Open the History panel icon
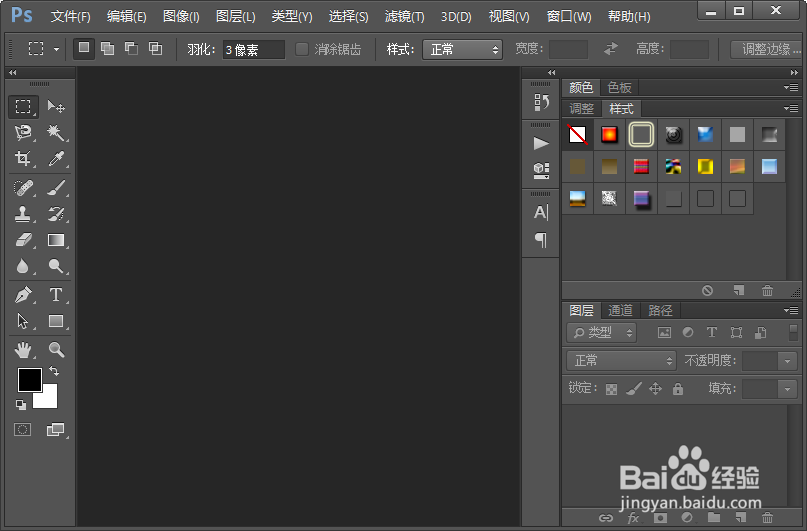The height and width of the screenshot is (531, 807). (541, 102)
